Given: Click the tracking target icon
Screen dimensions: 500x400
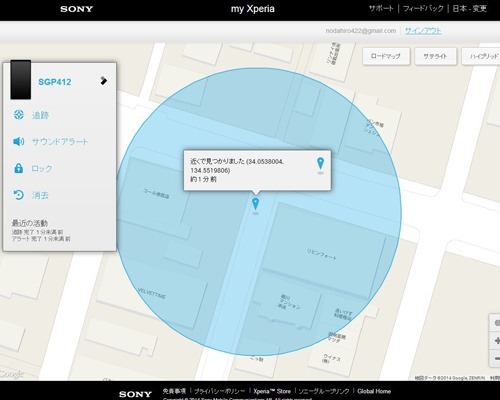Looking at the screenshot, I should tap(19, 115).
